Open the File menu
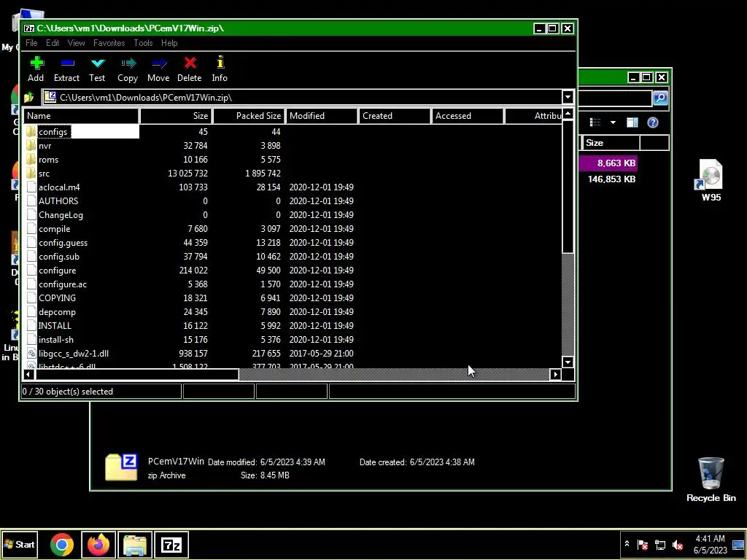The width and height of the screenshot is (747, 560). point(31,43)
